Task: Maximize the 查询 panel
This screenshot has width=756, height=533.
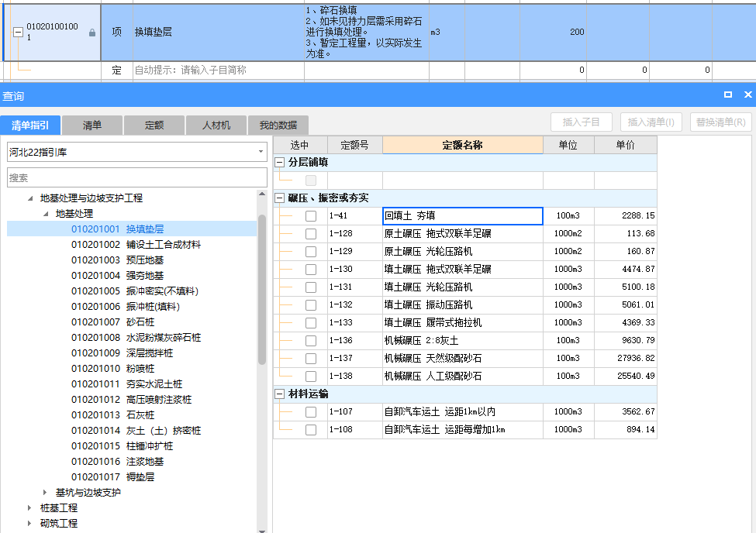Action: pos(728,95)
